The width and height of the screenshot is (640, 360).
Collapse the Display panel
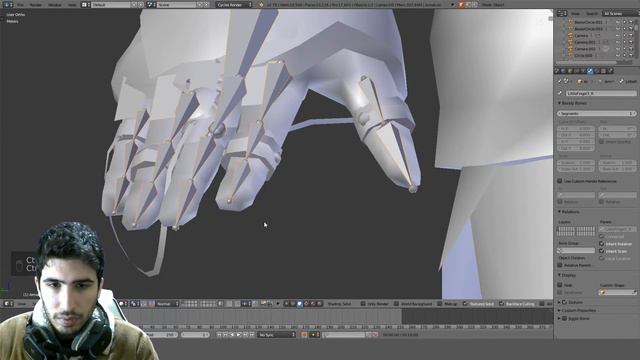[567, 275]
